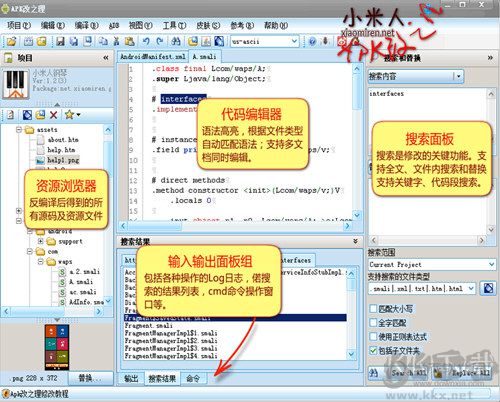Switch to the A.smali editor tab
The height and width of the screenshot is (402, 500).
204,57
